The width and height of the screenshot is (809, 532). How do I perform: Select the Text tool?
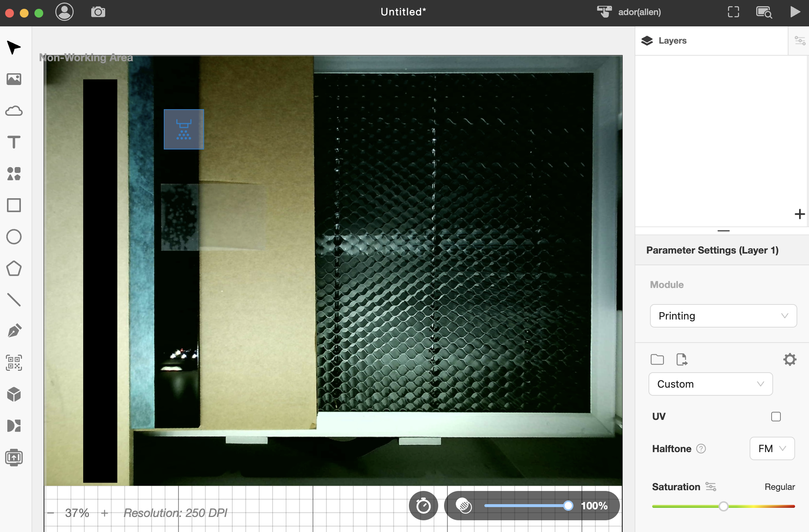click(x=14, y=142)
